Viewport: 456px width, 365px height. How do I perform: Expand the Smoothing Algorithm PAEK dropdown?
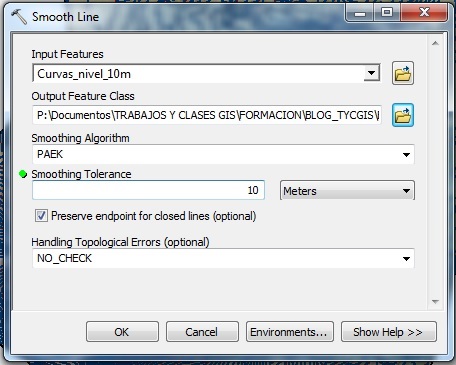pyautogui.click(x=406, y=155)
